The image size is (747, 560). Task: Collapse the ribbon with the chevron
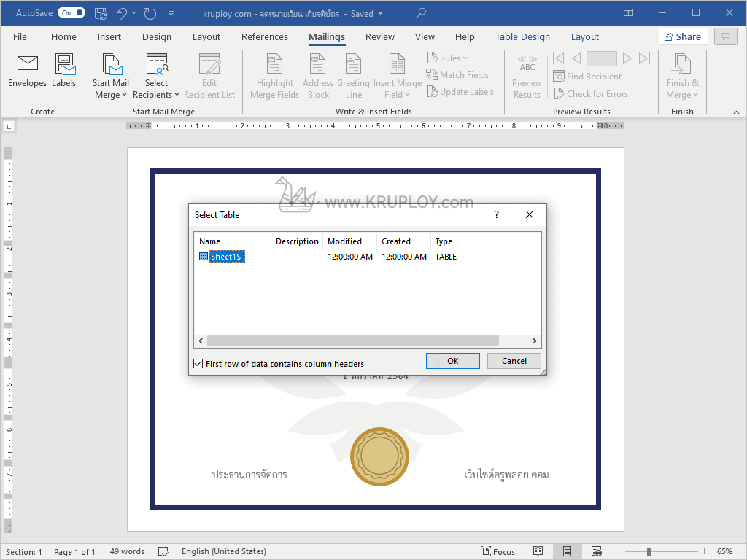[x=736, y=112]
